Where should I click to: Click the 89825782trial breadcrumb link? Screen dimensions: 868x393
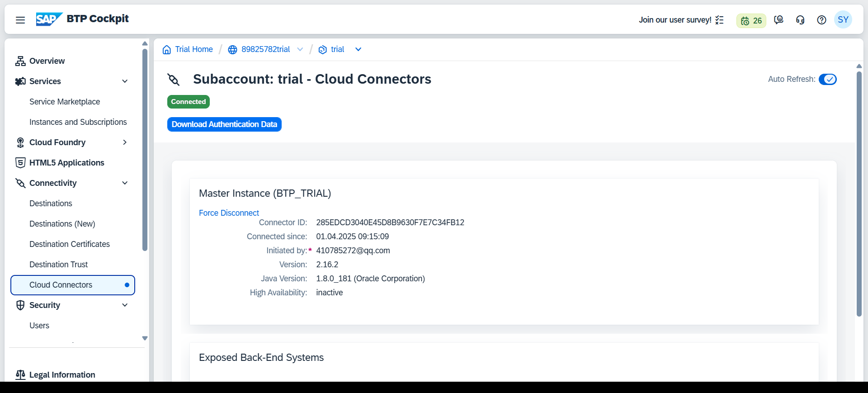(x=266, y=49)
